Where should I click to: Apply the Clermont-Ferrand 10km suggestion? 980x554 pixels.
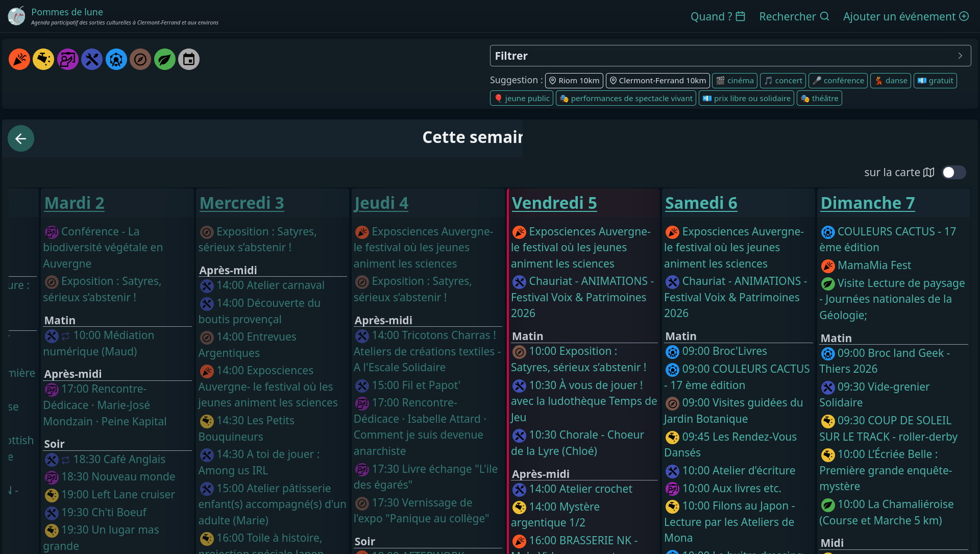(x=657, y=81)
